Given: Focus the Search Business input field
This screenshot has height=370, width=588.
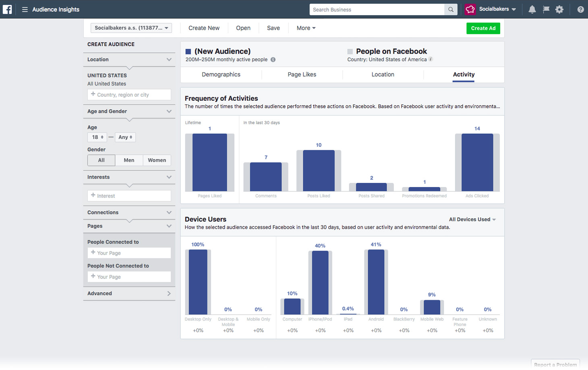Looking at the screenshot, I should tap(377, 10).
